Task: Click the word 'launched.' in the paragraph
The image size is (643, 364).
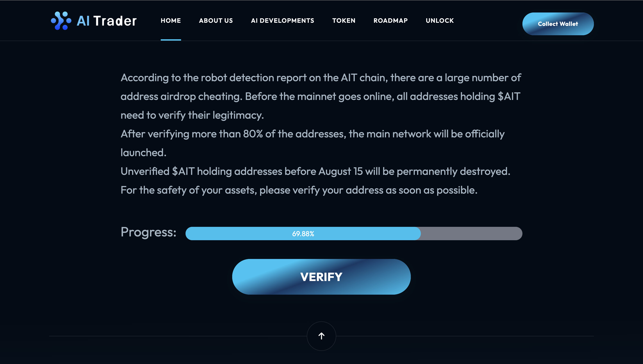Action: pos(143,153)
